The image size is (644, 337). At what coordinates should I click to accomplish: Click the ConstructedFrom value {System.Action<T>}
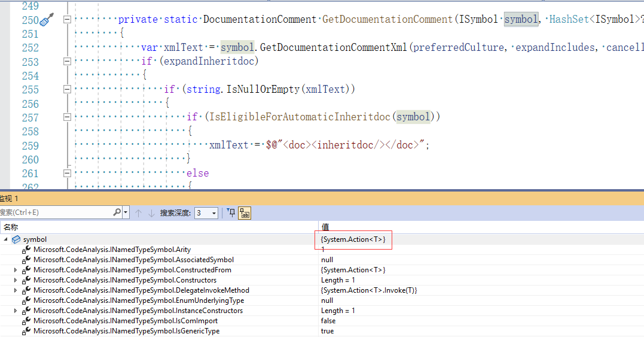[353, 270]
